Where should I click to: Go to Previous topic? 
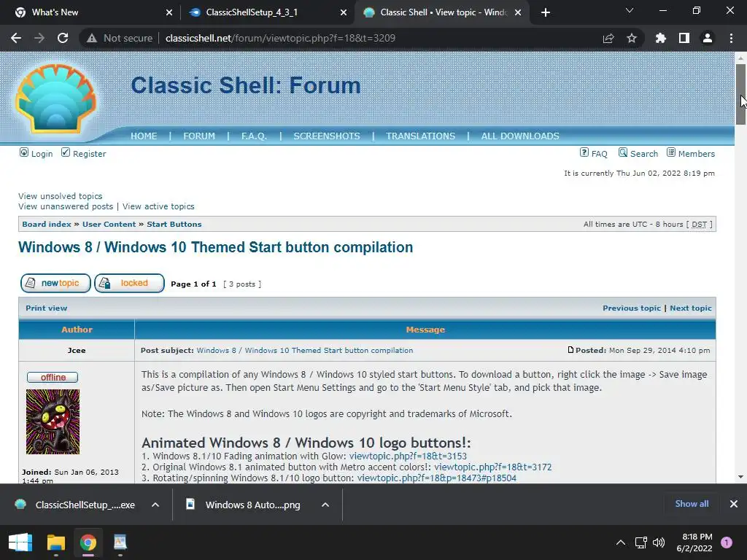click(632, 308)
